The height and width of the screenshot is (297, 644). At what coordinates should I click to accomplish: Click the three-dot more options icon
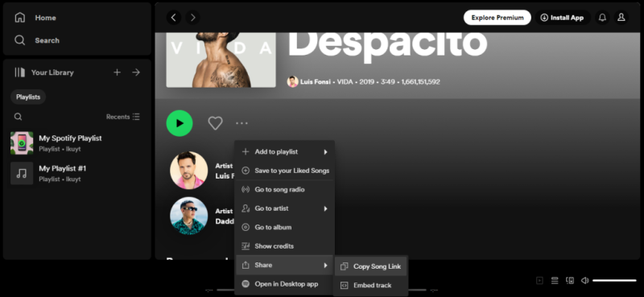coord(242,123)
